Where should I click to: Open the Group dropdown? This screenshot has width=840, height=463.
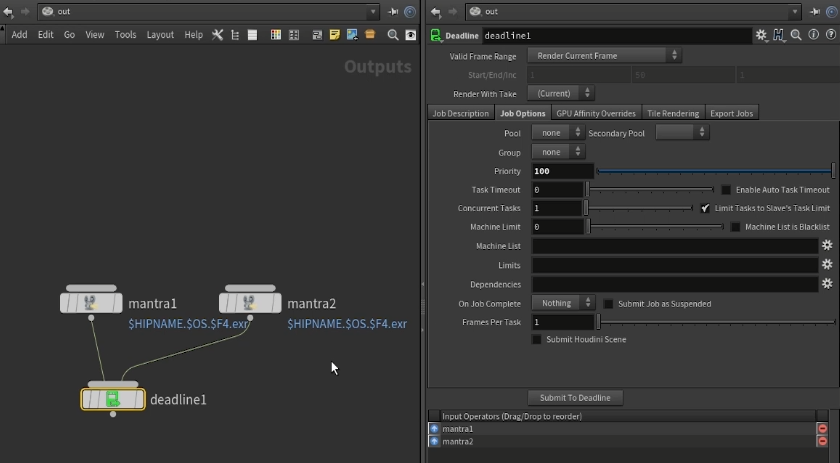click(x=558, y=152)
